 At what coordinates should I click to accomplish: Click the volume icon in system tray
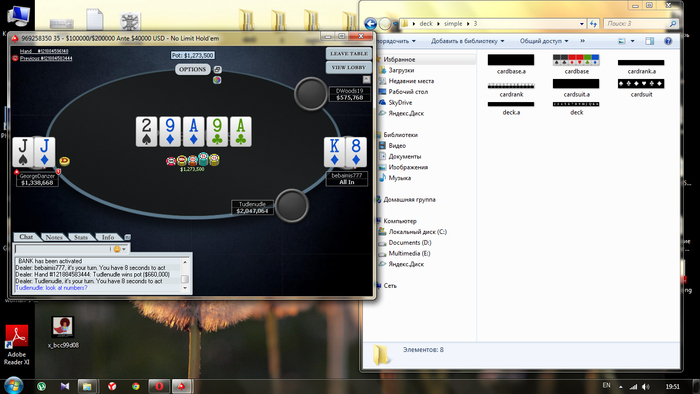coord(646,386)
